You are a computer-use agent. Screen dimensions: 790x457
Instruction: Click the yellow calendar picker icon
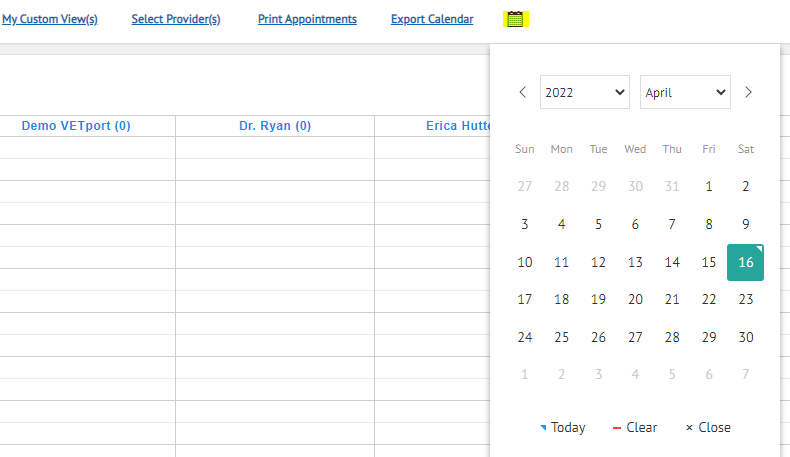pyautogui.click(x=515, y=19)
